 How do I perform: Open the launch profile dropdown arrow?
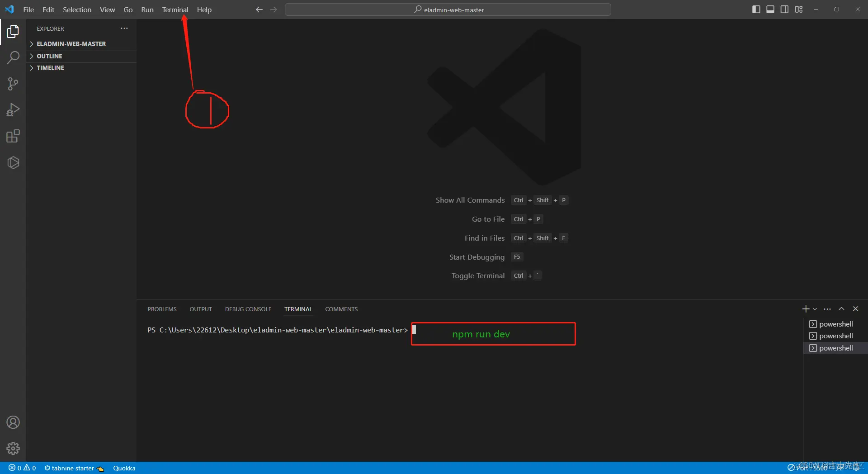[815, 309]
